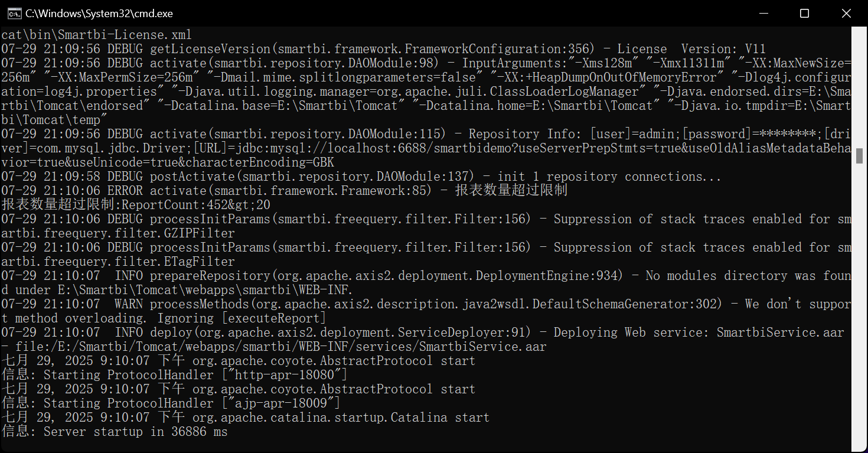Viewport: 868px width, 453px height.
Task: Click the scrollbar track below the thumb
Action: tap(860, 301)
